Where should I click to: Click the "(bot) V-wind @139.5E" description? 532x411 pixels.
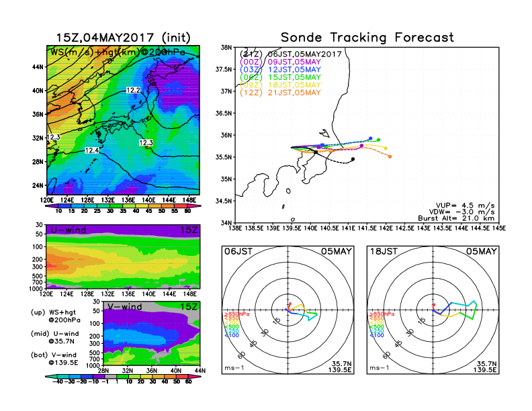[54, 359]
